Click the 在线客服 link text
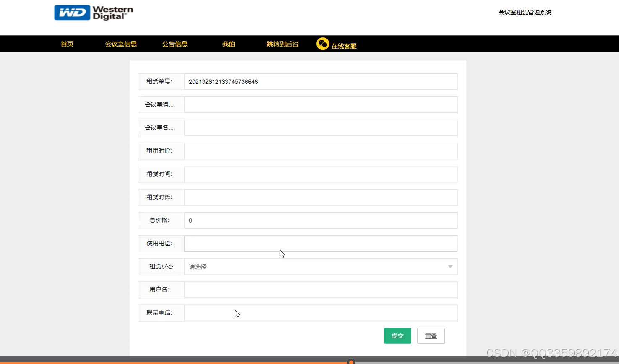 click(344, 46)
